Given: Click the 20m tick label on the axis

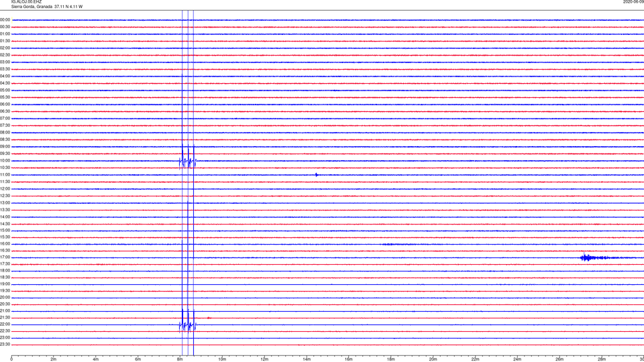Looking at the screenshot, I should click(x=433, y=359).
